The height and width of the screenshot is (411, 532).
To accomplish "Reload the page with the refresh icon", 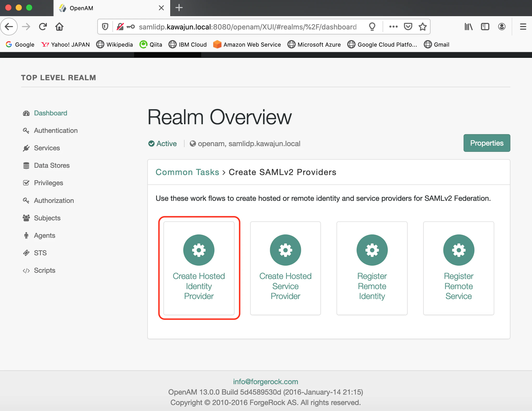I will (43, 27).
